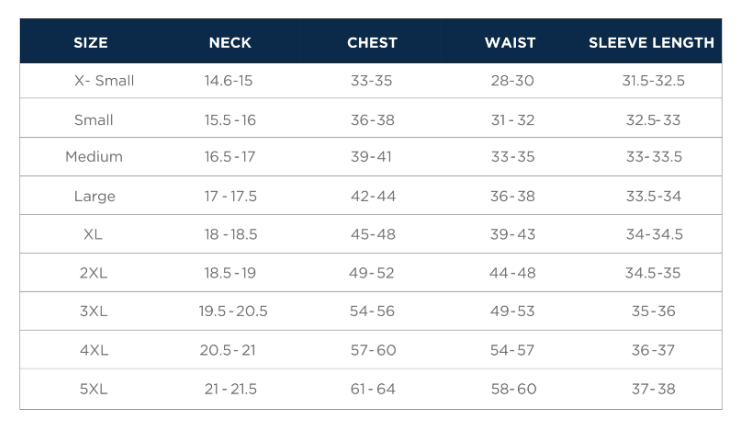The width and height of the screenshot is (744, 434).
Task: Select chest value 42-44
Action: point(373,196)
